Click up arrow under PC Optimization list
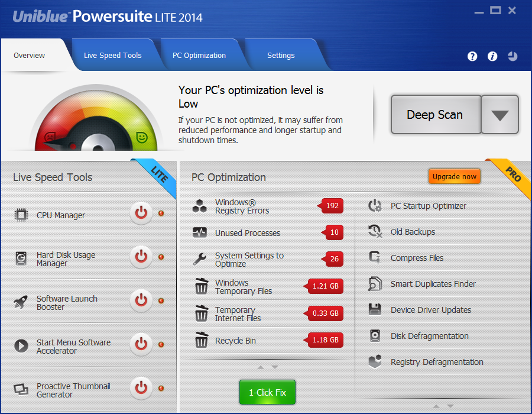 click(x=261, y=367)
